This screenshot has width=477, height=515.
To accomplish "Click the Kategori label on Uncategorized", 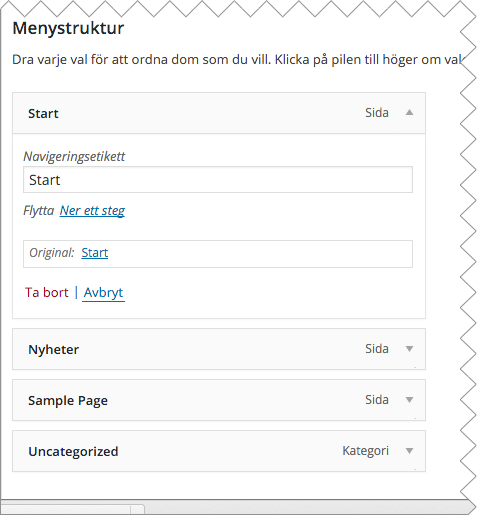I will tap(365, 451).
